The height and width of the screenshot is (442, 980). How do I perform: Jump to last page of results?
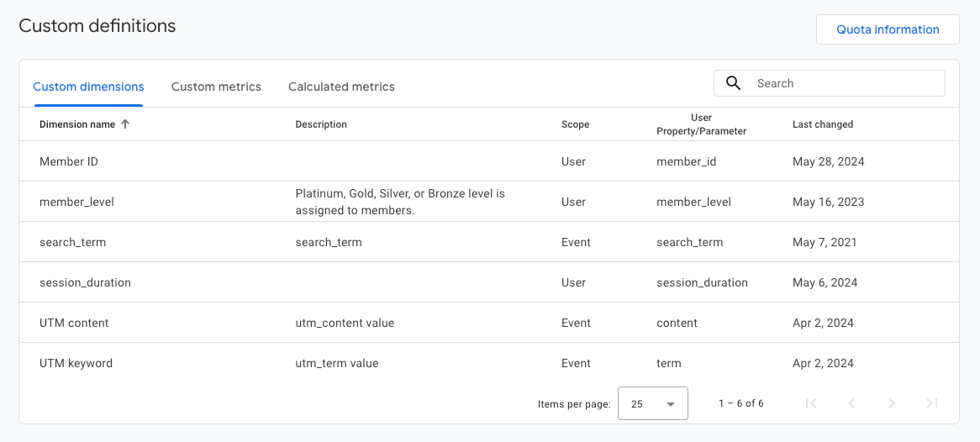tap(932, 403)
